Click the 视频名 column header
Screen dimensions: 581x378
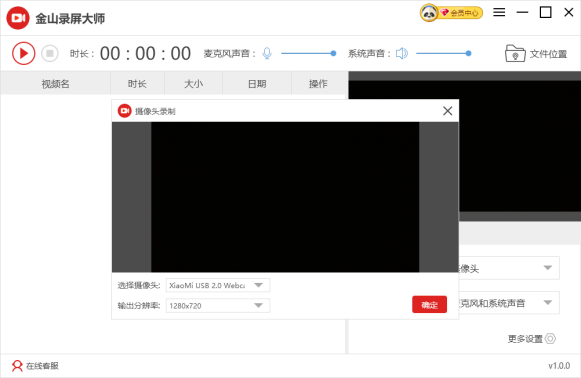56,84
